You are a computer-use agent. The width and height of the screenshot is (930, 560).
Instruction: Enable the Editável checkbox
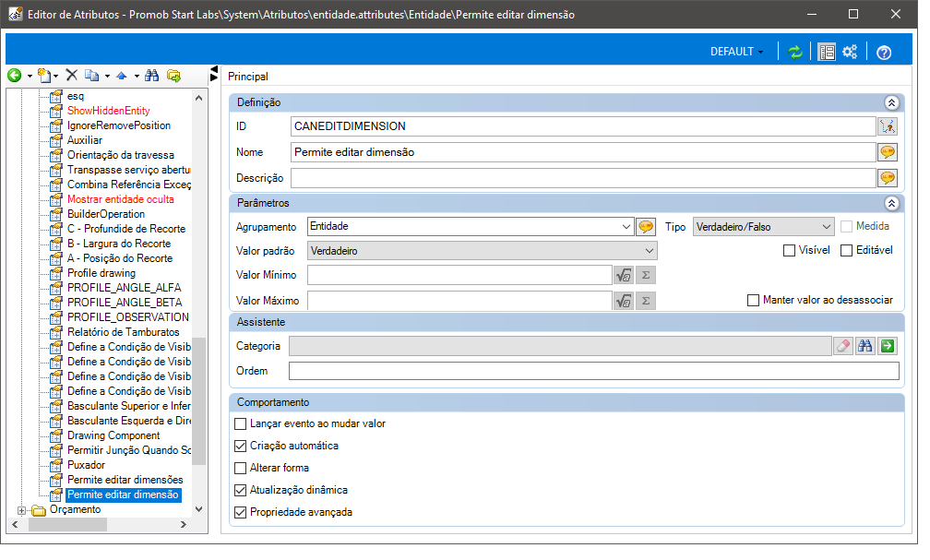846,250
